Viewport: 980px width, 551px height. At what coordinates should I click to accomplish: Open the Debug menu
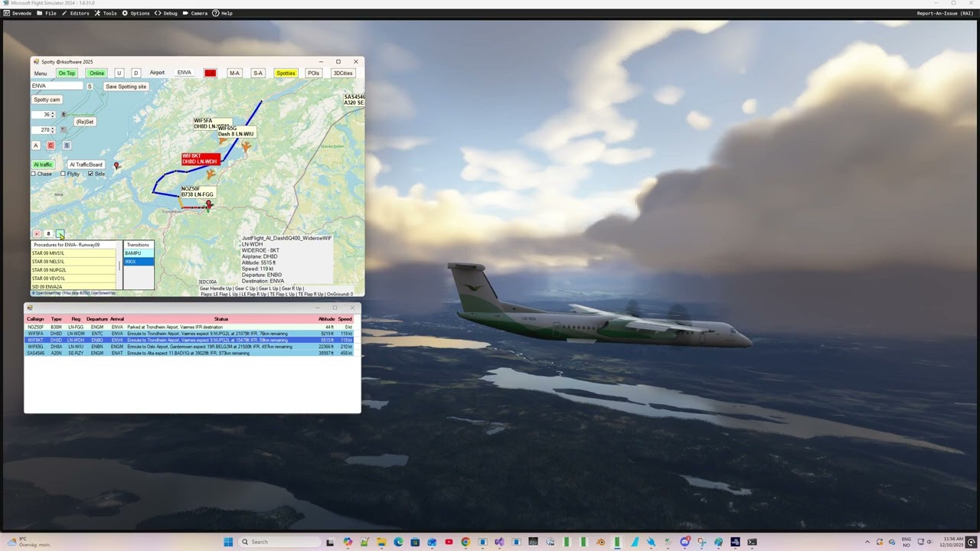pyautogui.click(x=166, y=13)
